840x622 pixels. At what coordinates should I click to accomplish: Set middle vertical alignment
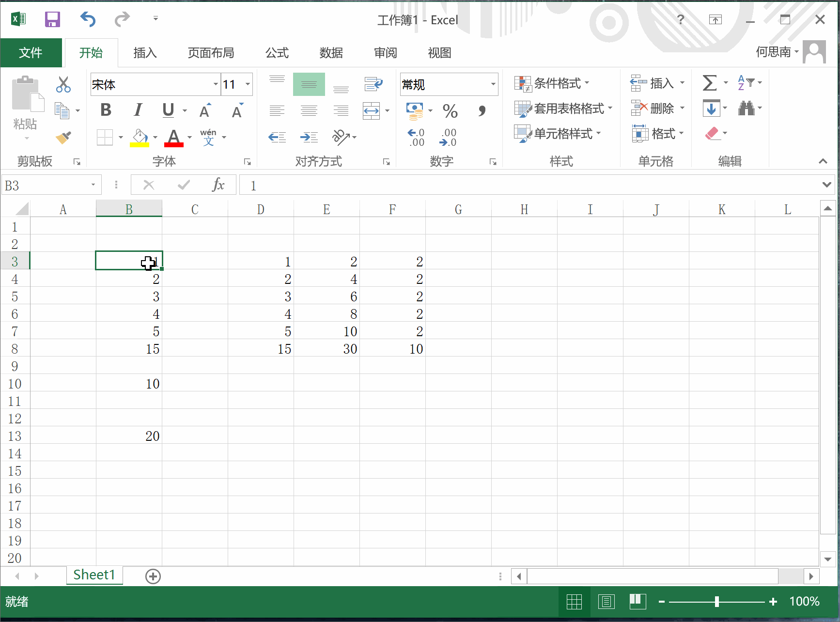pos(309,84)
